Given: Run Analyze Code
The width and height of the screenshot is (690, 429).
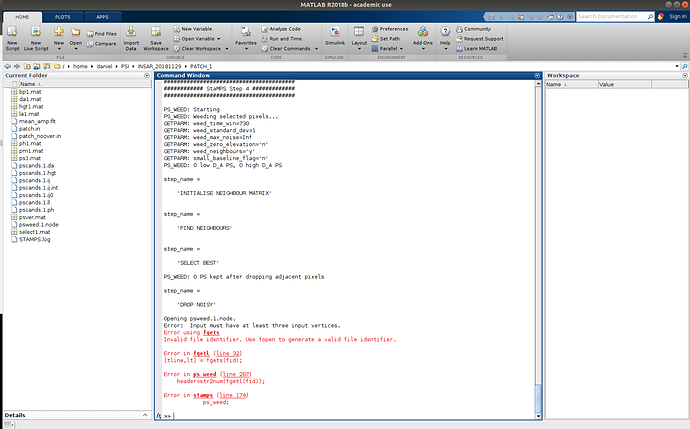Looking at the screenshot, I should click(281, 29).
